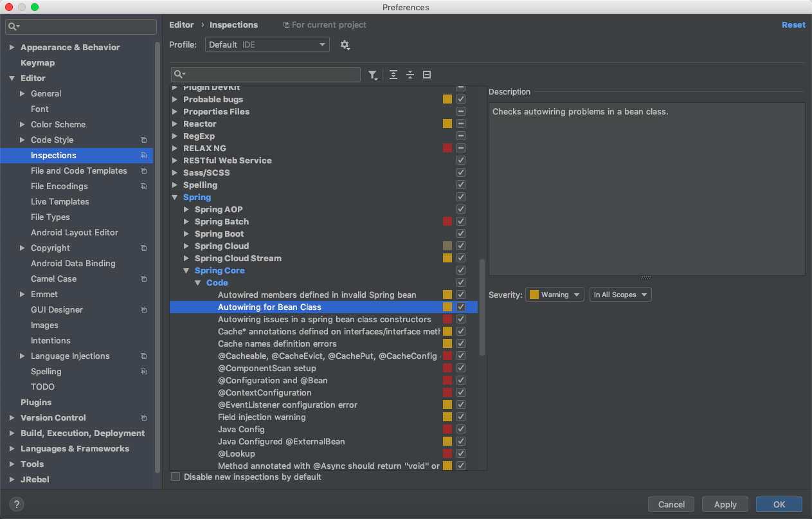Click the Editor breadcrumb in the header

point(181,25)
